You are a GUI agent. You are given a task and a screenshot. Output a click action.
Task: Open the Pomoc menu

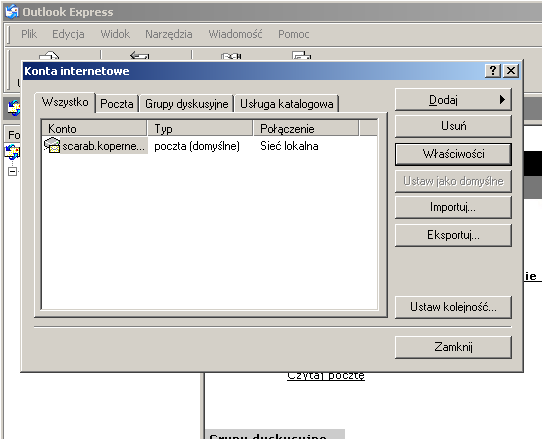pos(293,34)
